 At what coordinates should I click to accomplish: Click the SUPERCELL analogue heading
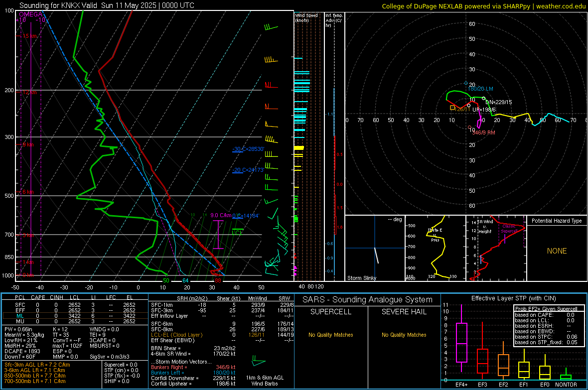click(x=331, y=312)
